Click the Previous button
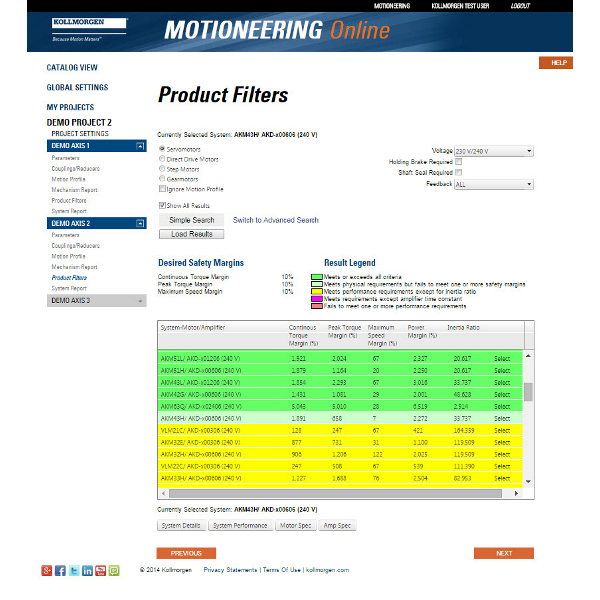Viewport: 600px width, 600px height. pos(186,553)
